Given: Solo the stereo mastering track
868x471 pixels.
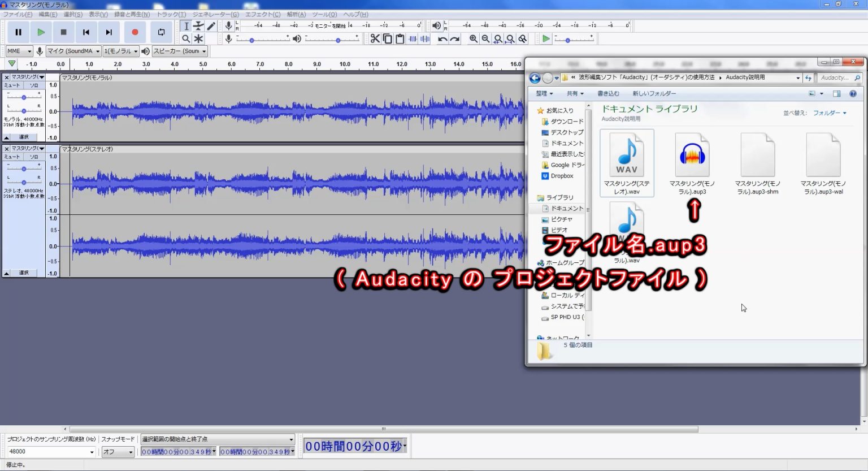Looking at the screenshot, I should [x=34, y=157].
